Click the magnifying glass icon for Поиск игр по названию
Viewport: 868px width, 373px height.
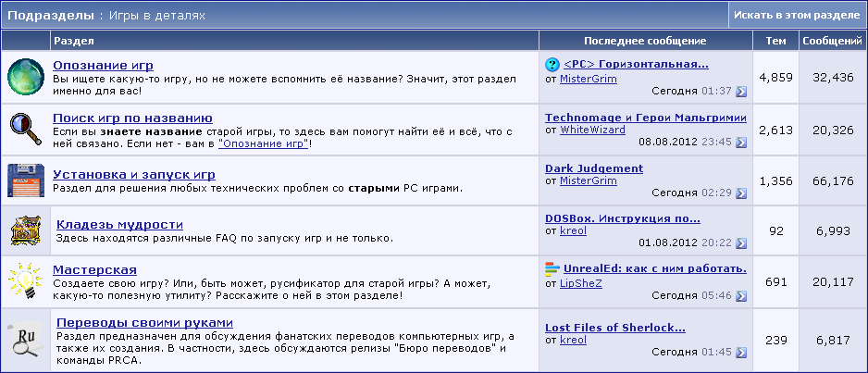click(26, 129)
